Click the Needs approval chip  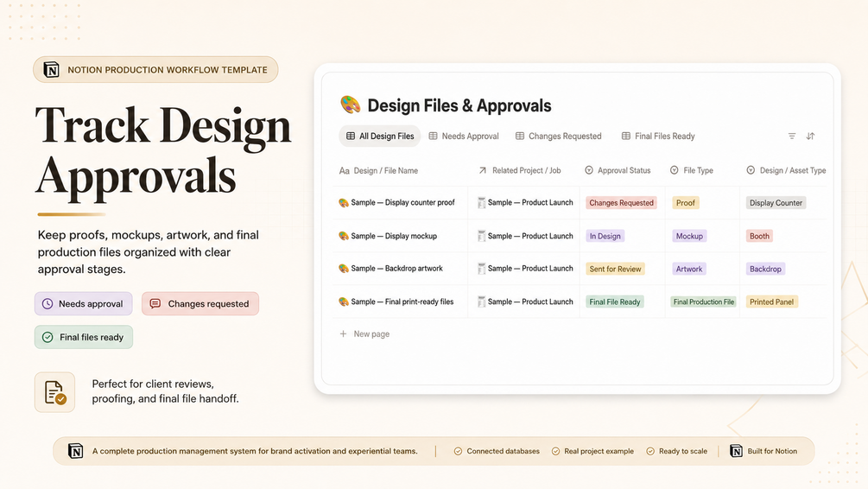pyautogui.click(x=84, y=303)
